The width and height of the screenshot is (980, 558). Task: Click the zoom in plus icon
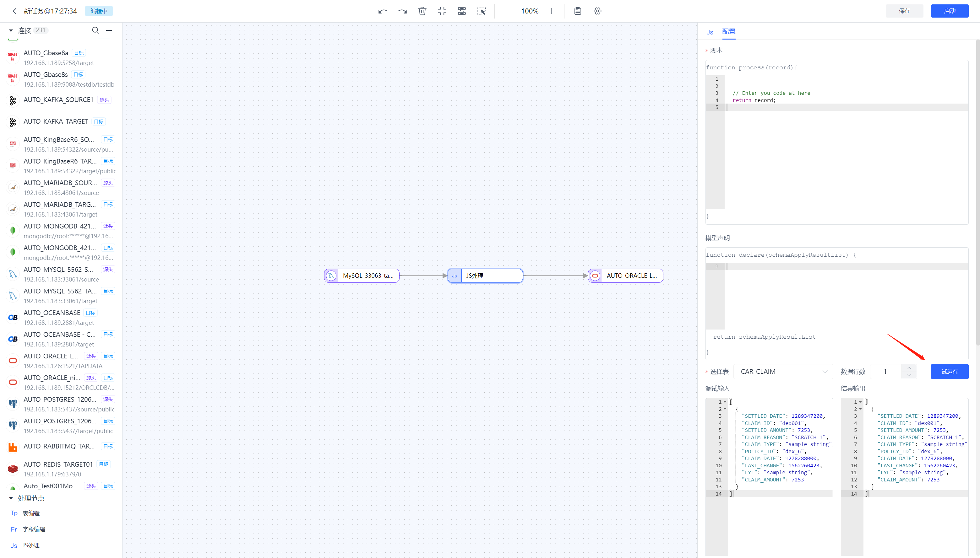[552, 11]
